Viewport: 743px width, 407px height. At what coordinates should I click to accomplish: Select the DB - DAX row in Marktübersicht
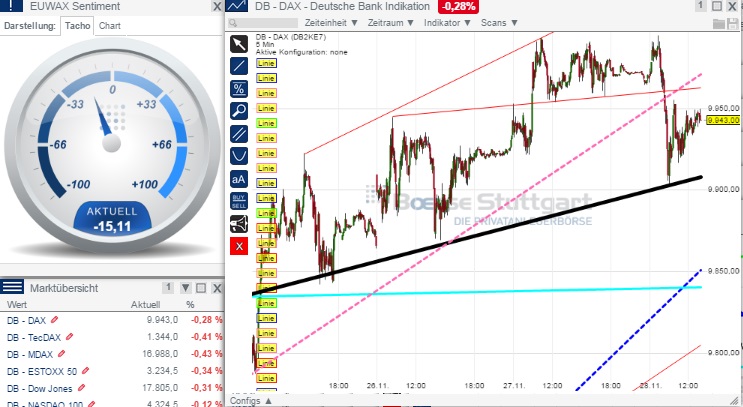(x=112, y=320)
